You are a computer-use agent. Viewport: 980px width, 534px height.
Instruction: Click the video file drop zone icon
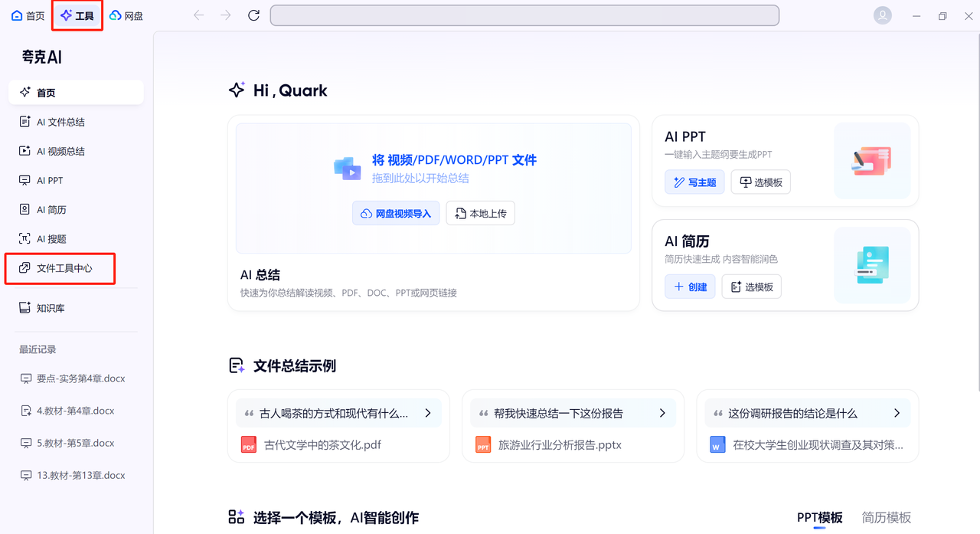(x=348, y=169)
